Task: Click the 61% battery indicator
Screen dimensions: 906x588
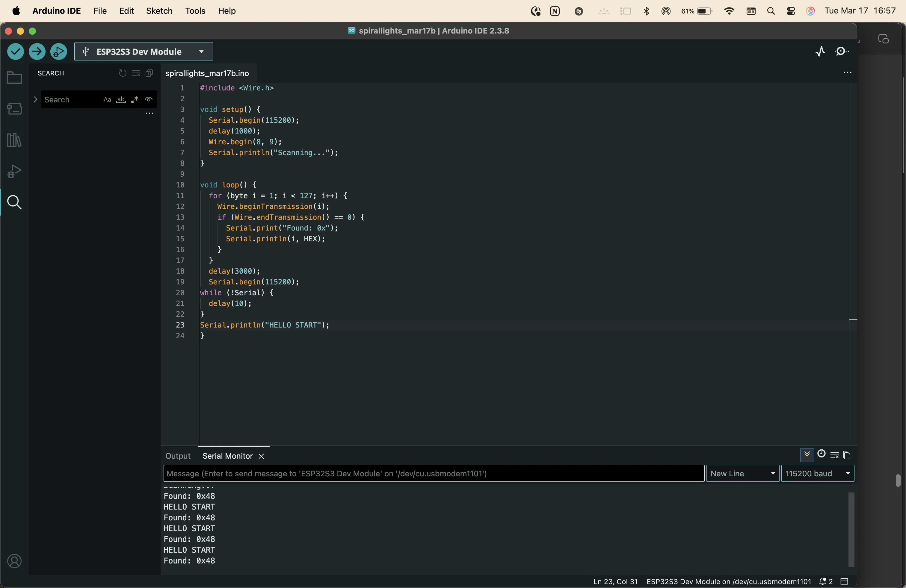Action: coord(697,11)
